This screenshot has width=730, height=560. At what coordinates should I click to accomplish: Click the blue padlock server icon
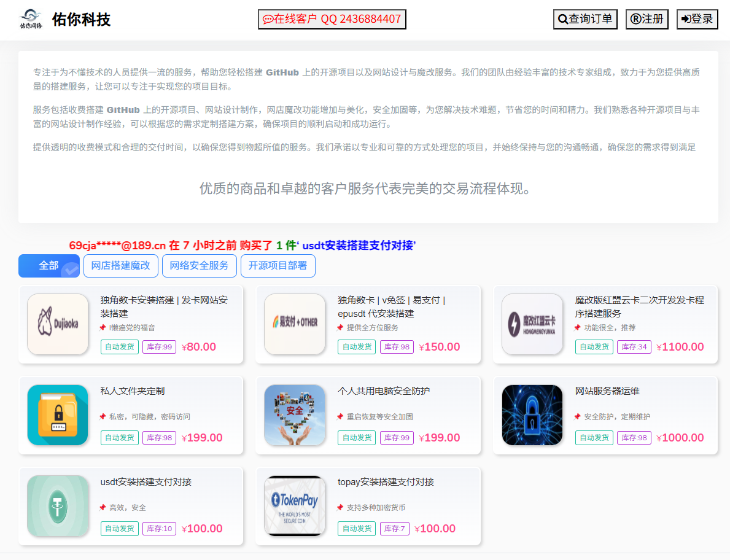(532, 415)
